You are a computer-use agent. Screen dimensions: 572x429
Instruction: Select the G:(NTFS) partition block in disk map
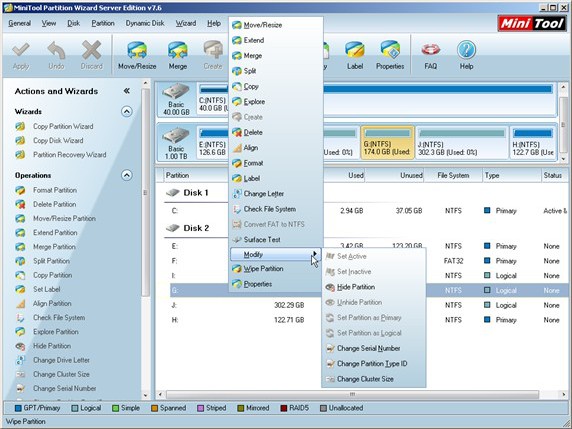[x=387, y=143]
